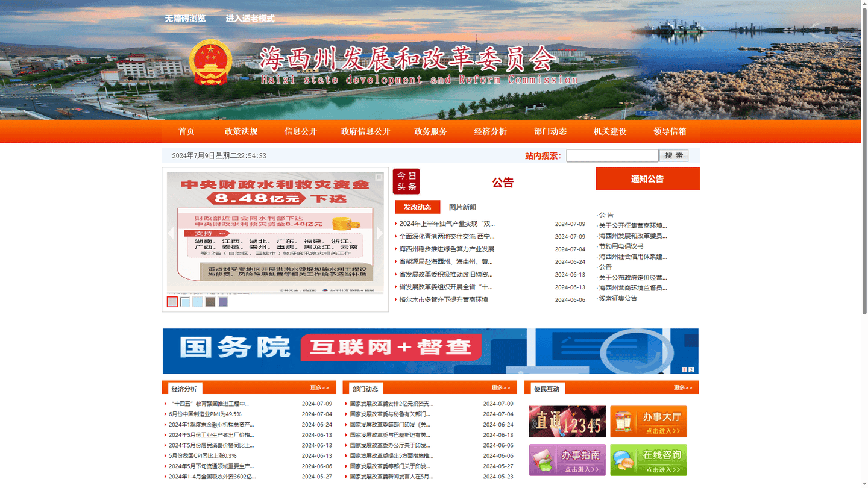
Task: Click 更多>> in the 便民互动 section
Action: point(683,388)
